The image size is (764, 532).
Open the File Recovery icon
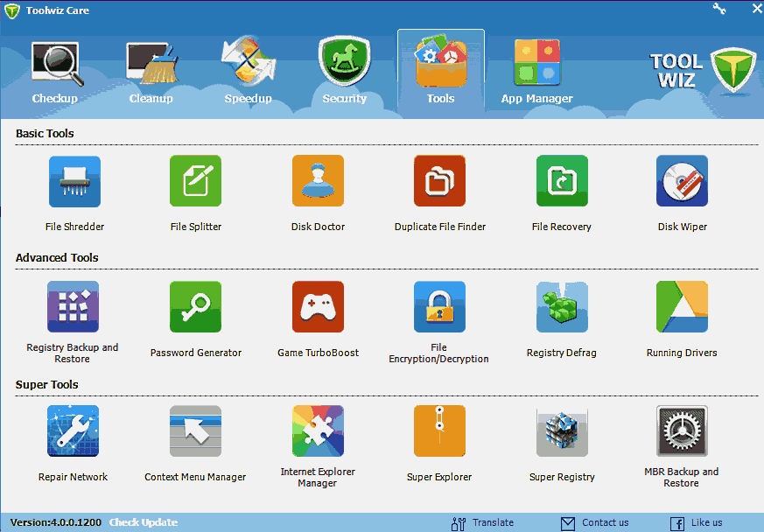pos(562,181)
